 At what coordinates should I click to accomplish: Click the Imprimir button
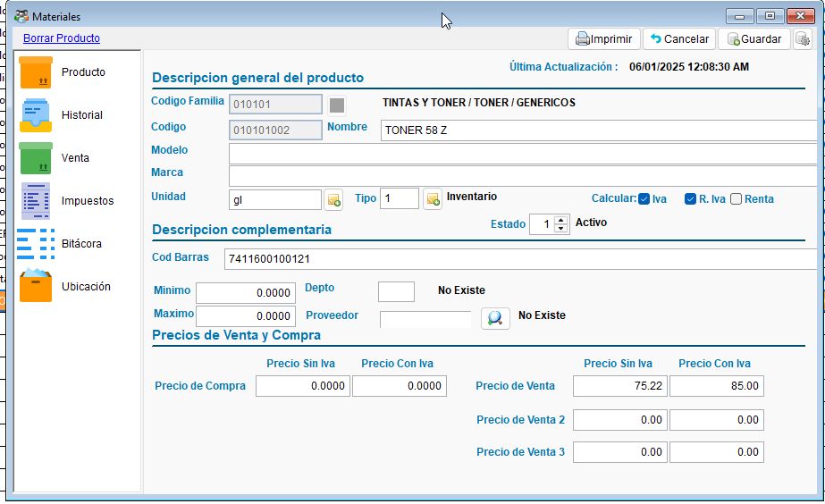[604, 39]
